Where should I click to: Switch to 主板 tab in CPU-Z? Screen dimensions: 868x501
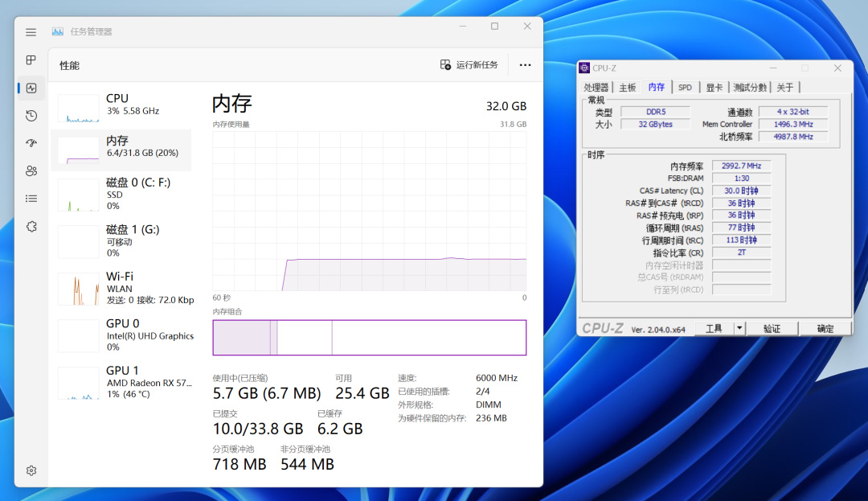(x=627, y=88)
